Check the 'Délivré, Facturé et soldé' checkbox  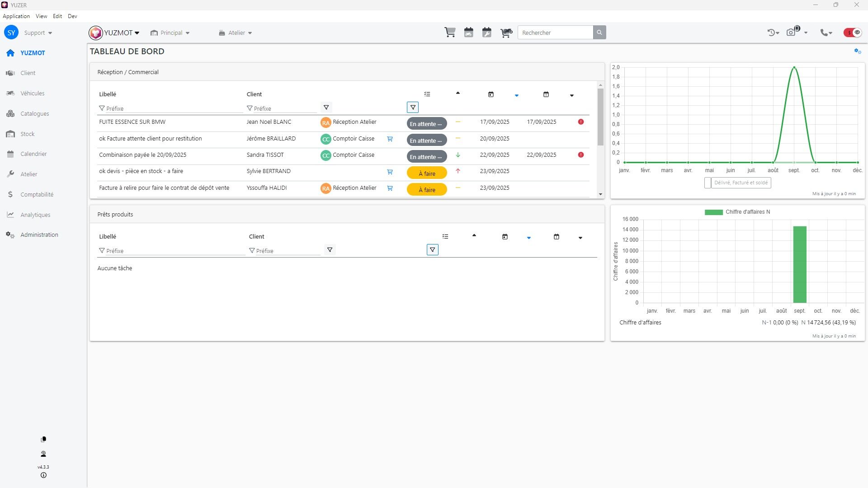point(708,183)
